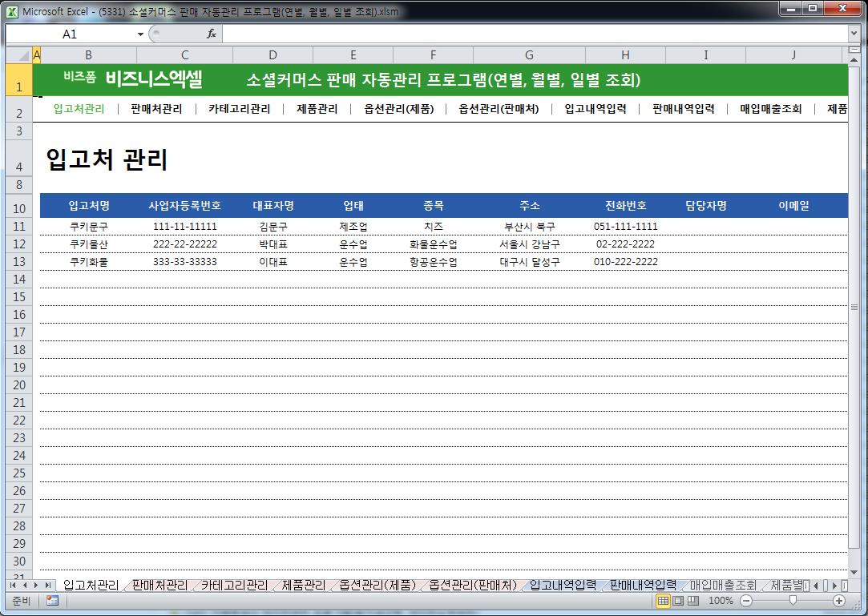Select row 20 header
868x616 pixels.
click(x=19, y=385)
